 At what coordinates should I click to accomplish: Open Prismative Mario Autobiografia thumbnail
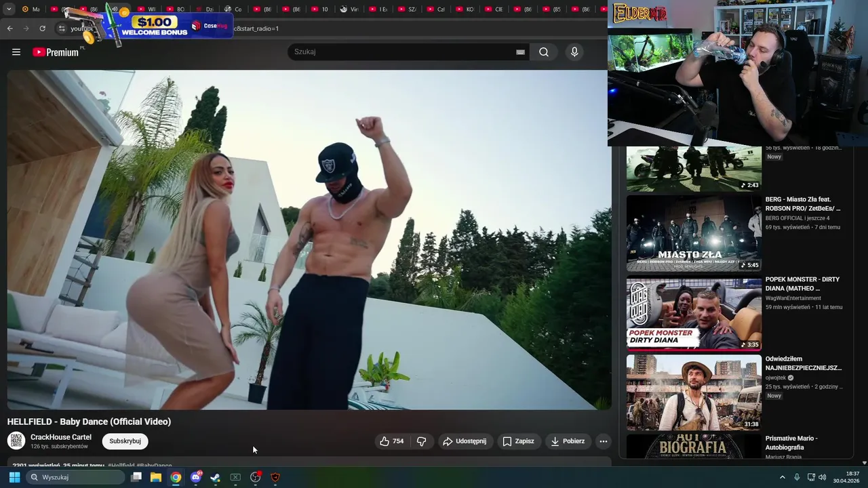694,446
